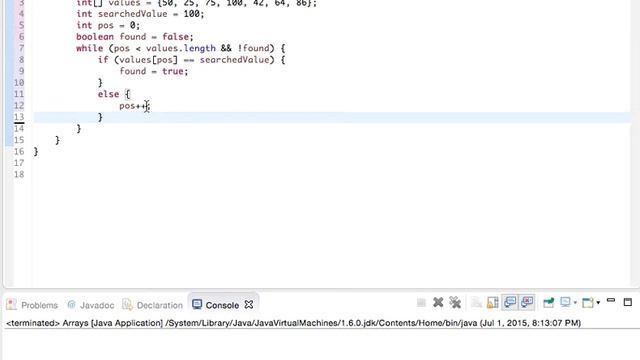The height and width of the screenshot is (360, 640).
Task: Click 'boolean found = false;' on line 6
Action: [x=135, y=37]
